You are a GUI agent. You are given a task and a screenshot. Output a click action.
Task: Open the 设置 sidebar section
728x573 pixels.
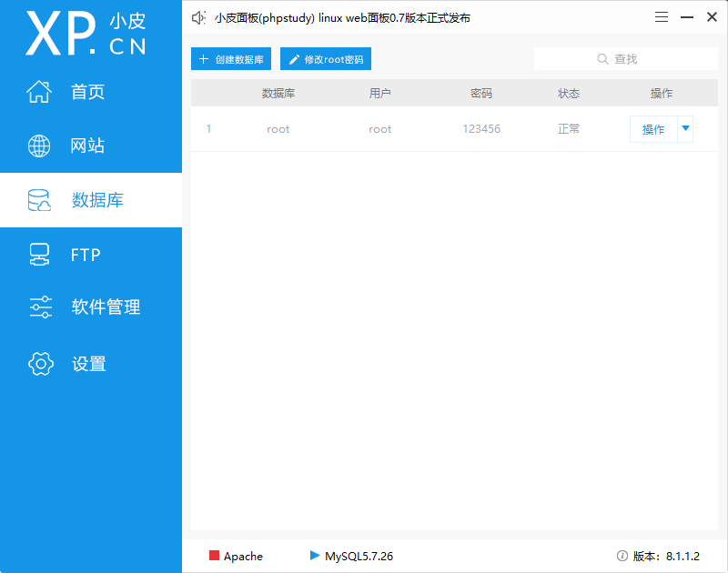88,364
